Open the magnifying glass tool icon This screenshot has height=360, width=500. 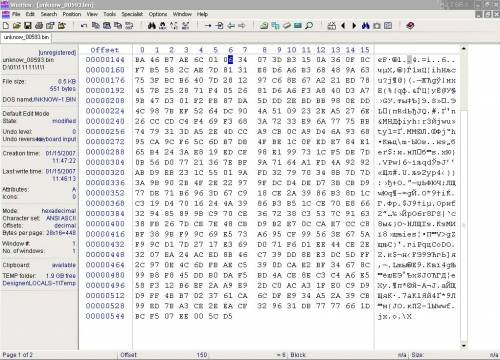(309, 26)
